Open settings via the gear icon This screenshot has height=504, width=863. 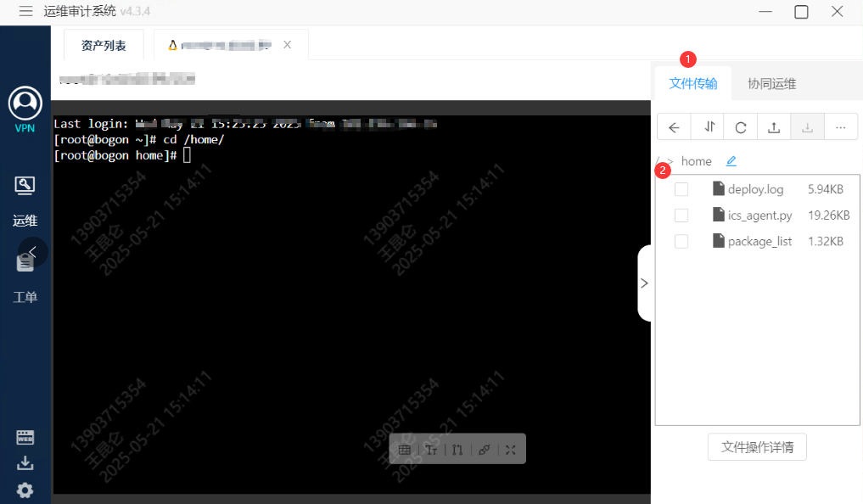tap(25, 490)
